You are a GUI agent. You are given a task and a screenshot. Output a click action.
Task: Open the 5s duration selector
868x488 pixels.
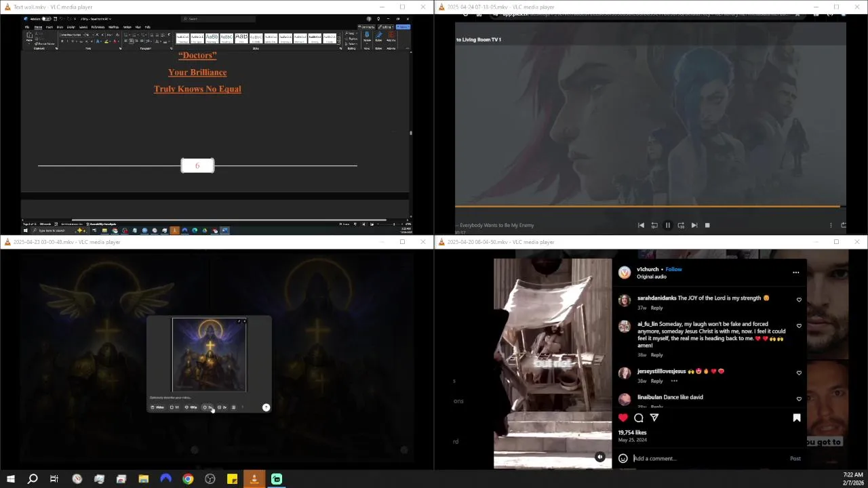point(208,407)
